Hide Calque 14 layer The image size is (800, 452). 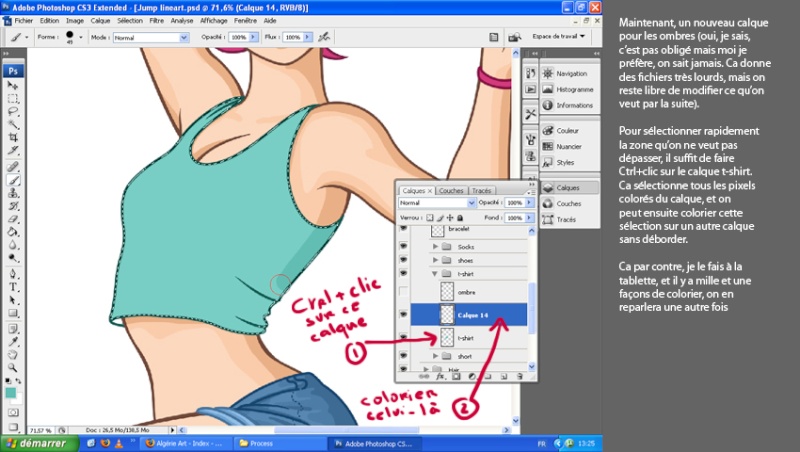pos(404,315)
